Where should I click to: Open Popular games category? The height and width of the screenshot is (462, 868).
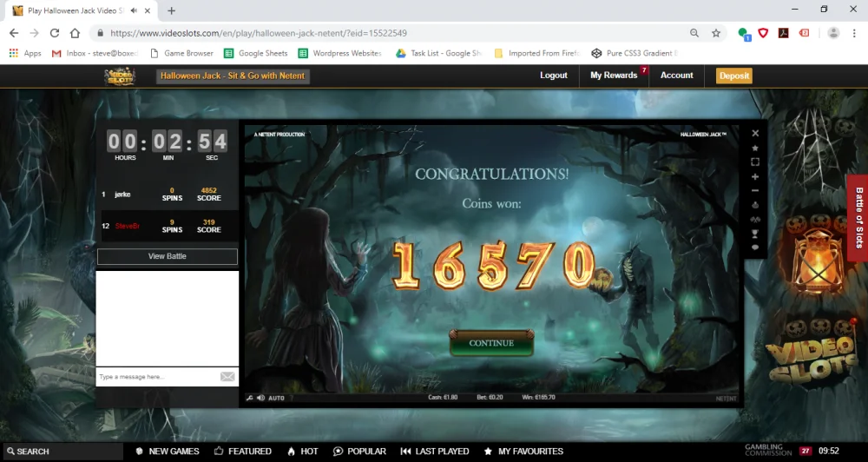pos(360,452)
